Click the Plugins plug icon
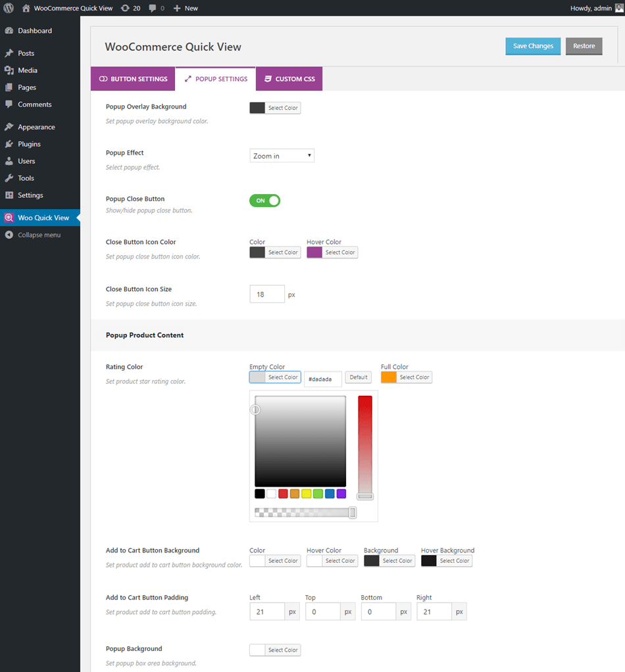The height and width of the screenshot is (672, 625). coord(9,144)
